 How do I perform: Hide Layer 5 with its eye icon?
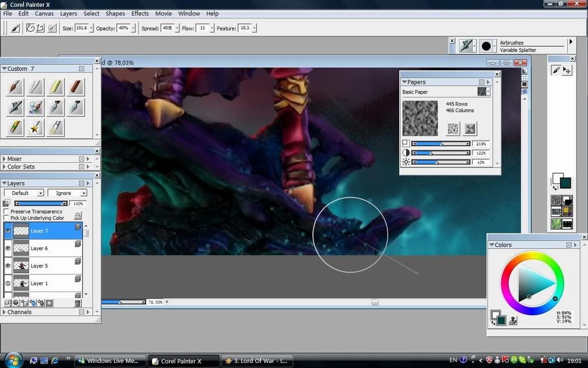point(8,266)
